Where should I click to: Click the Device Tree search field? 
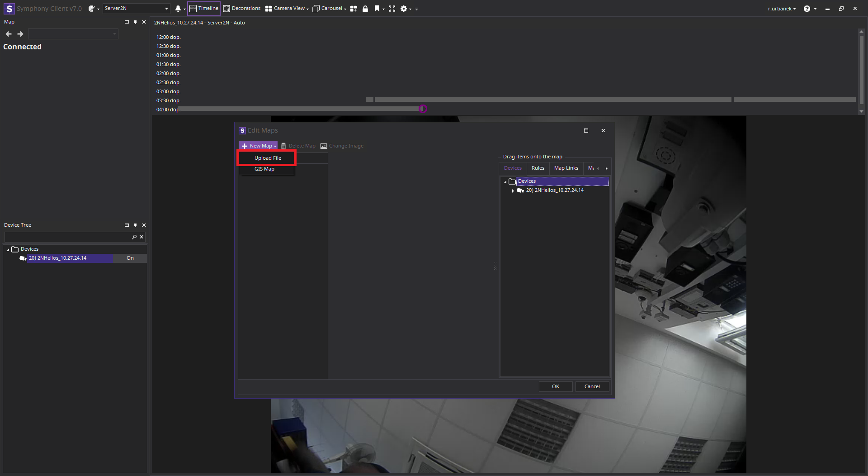click(x=68, y=237)
